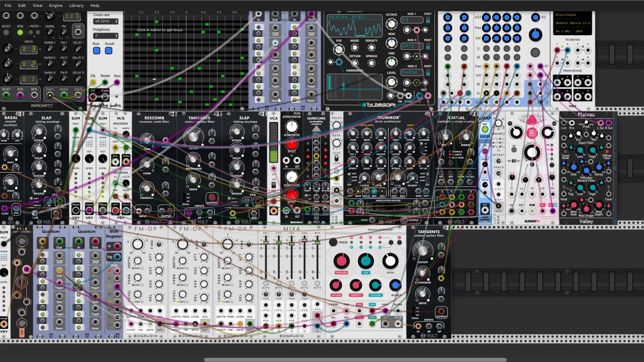Open the 44.1 kHz sample rate selector

coord(562,31)
